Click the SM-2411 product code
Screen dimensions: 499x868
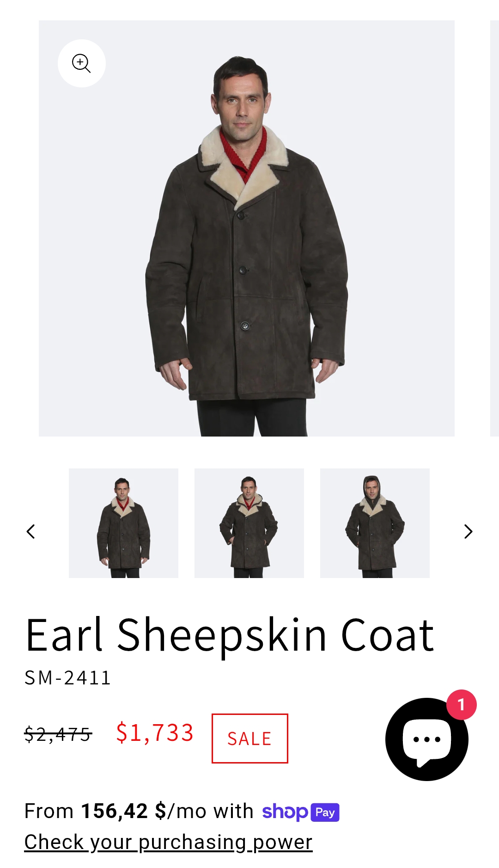click(x=67, y=678)
